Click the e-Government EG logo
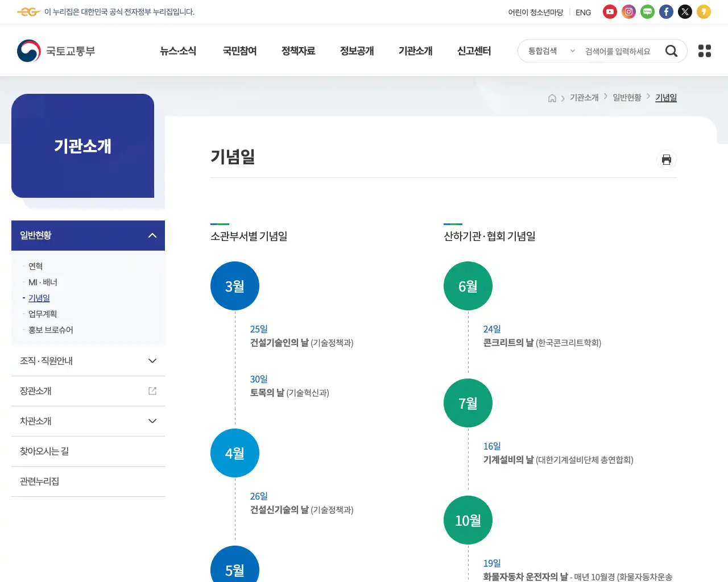This screenshot has width=728, height=582. point(28,12)
